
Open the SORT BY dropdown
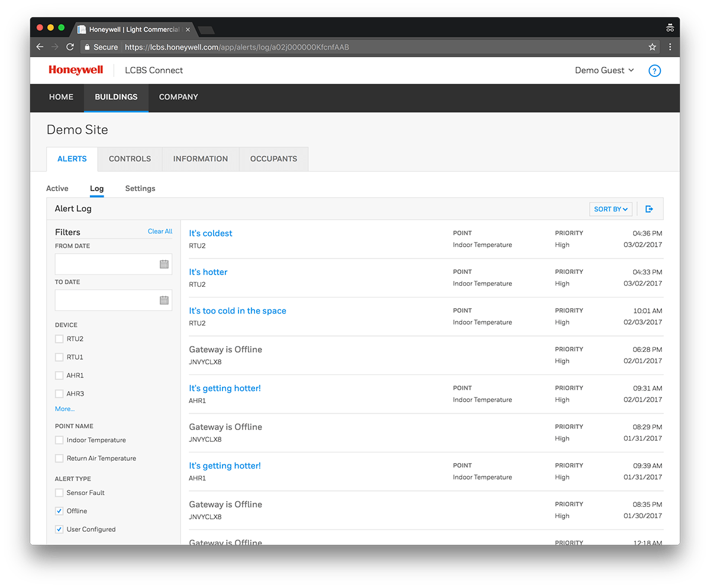[611, 208]
